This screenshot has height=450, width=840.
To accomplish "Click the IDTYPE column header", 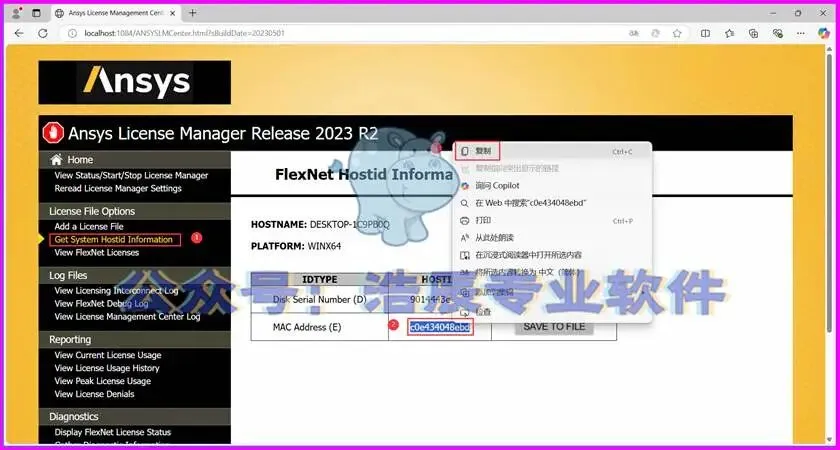I will coord(319,280).
